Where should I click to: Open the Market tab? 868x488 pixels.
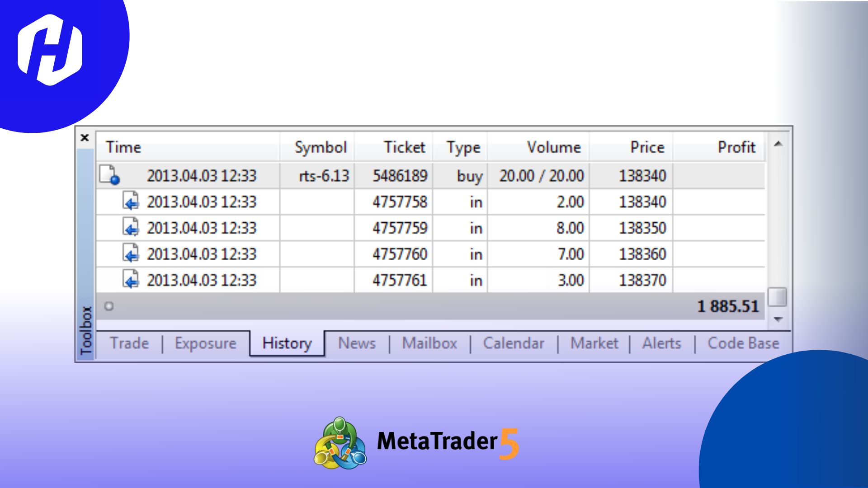[x=594, y=343]
